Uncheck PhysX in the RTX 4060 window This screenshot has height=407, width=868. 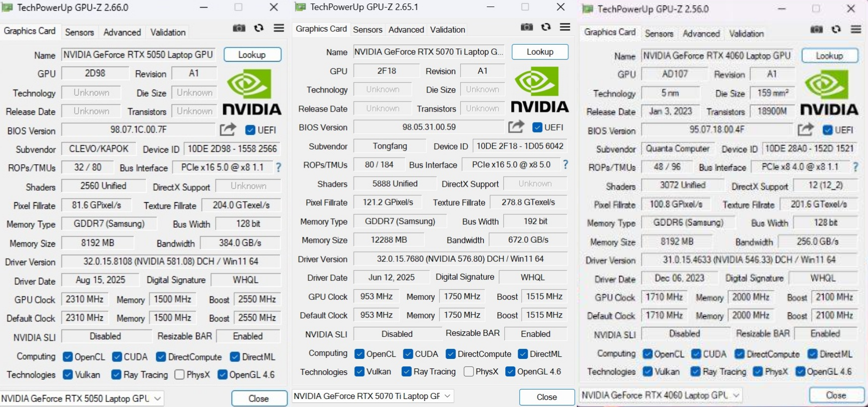(x=758, y=371)
